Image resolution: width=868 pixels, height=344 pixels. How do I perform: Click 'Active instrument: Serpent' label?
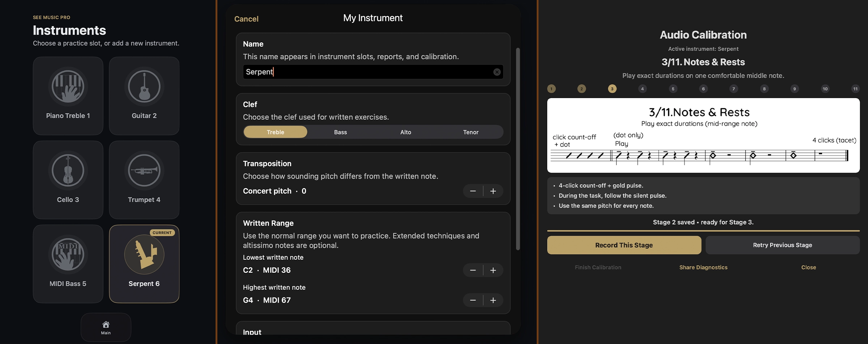coord(703,49)
